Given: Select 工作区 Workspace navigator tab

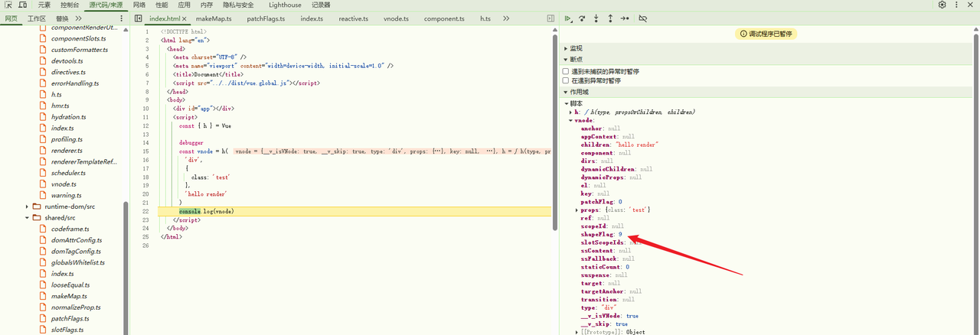Looking at the screenshot, I should tap(36, 18).
